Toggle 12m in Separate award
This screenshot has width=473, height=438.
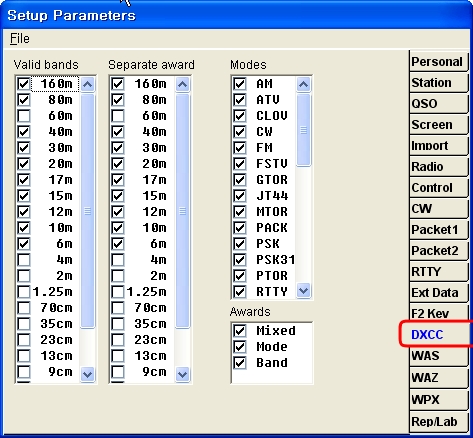[x=118, y=212]
